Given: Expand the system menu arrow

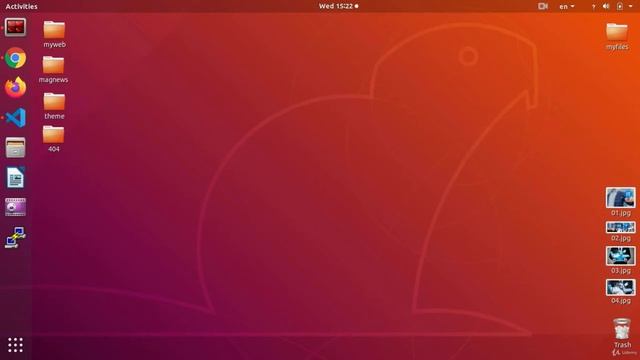Looking at the screenshot, I should (x=631, y=6).
